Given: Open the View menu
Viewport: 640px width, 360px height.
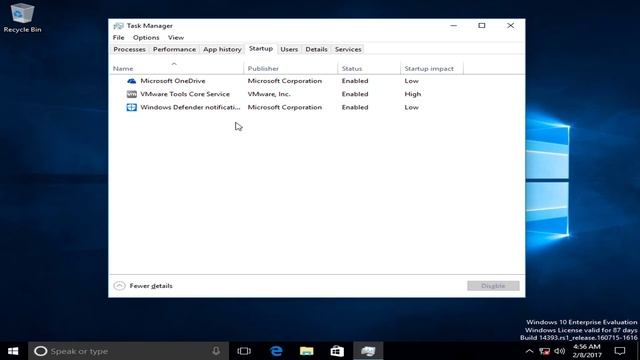Looking at the screenshot, I should (176, 38).
